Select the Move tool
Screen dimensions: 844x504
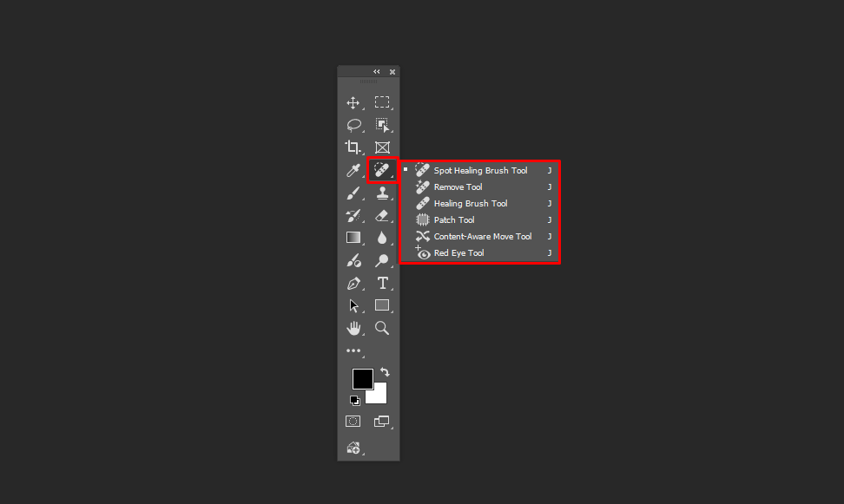pyautogui.click(x=353, y=102)
